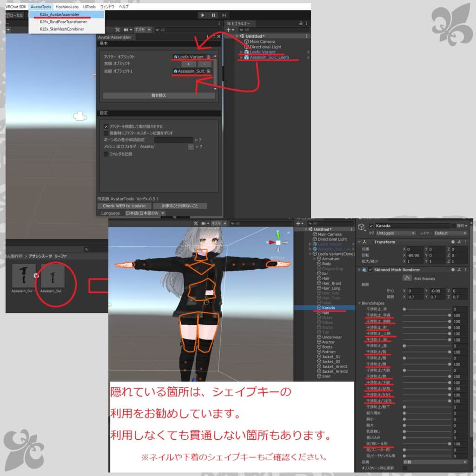Remove a clothing object slot with minus
476x476 pixels.
click(205, 64)
